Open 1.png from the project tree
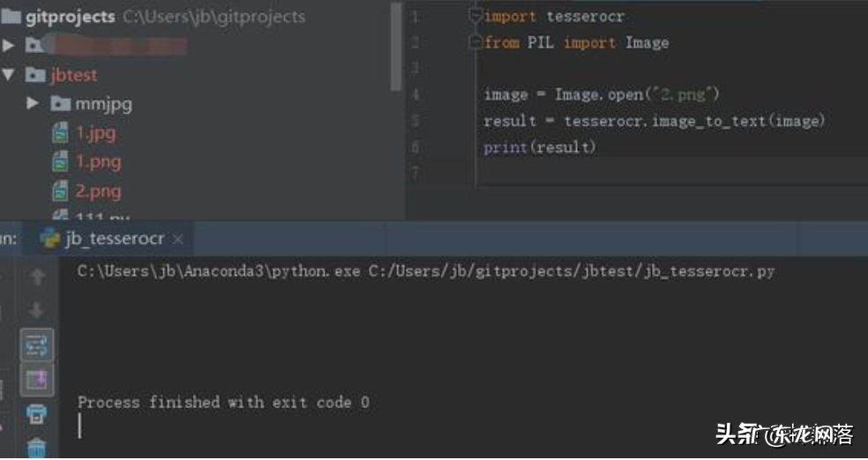 point(97,162)
